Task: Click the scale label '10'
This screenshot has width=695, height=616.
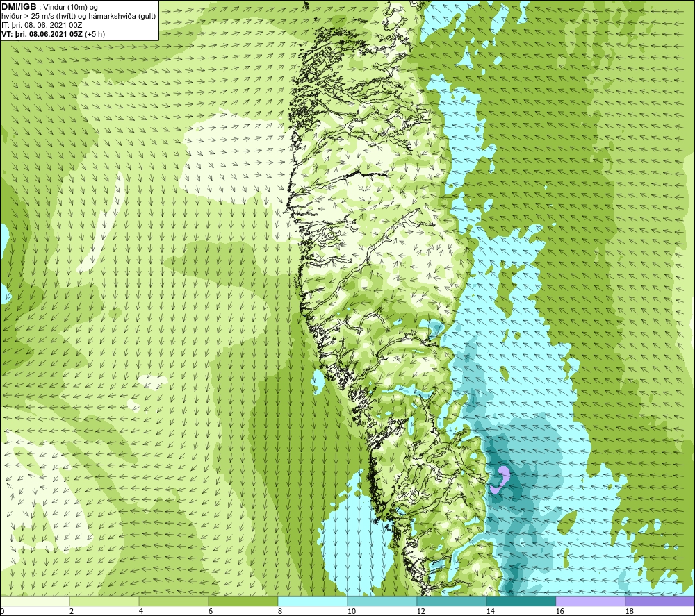Action: [x=352, y=611]
